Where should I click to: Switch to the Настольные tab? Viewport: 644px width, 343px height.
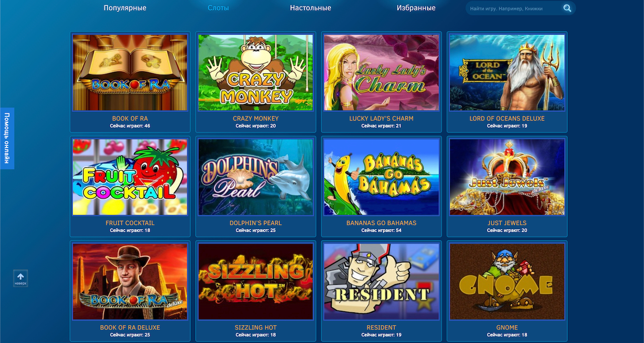click(311, 8)
